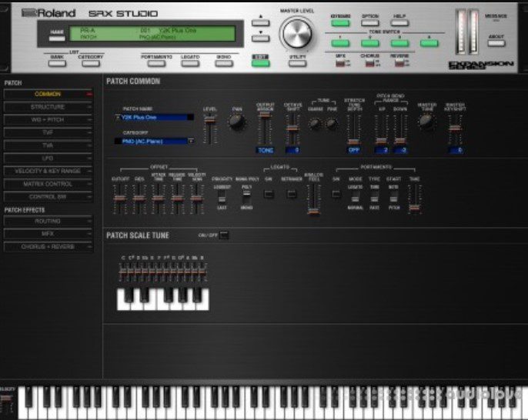Select the LFO tab
Viewport: 528px width, 420px height.
coord(48,158)
